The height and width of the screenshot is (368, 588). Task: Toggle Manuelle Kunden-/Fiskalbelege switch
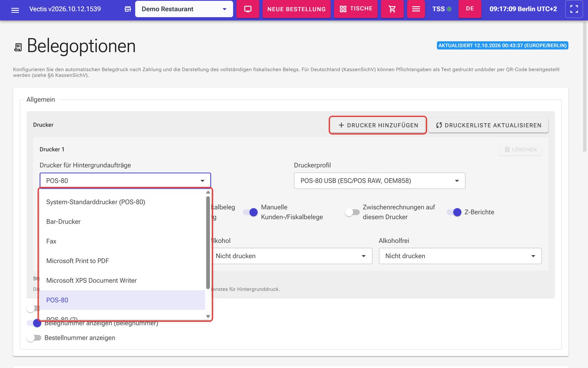[250, 212]
